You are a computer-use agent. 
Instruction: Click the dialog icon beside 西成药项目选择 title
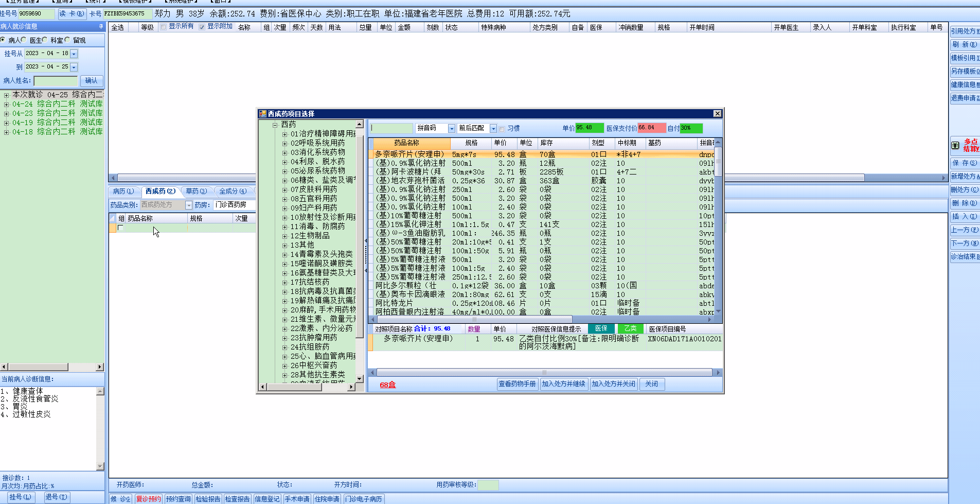click(263, 114)
